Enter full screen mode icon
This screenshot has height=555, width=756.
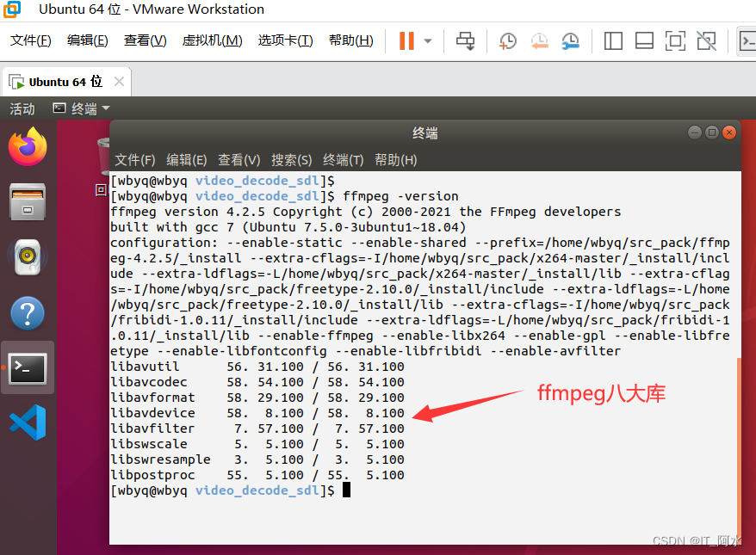675,41
